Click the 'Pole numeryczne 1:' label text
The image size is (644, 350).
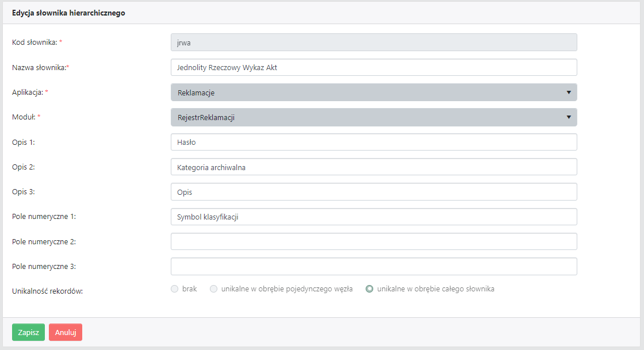pos(44,217)
